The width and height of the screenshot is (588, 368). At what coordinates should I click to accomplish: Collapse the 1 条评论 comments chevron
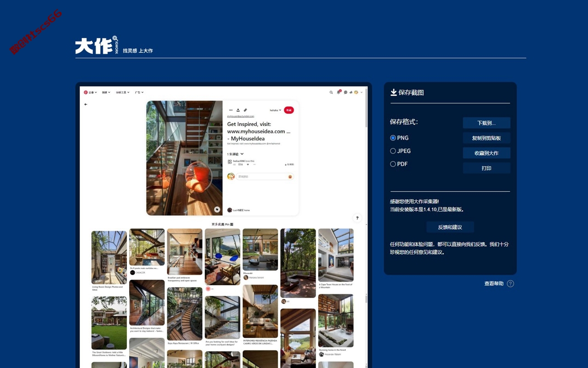(242, 154)
